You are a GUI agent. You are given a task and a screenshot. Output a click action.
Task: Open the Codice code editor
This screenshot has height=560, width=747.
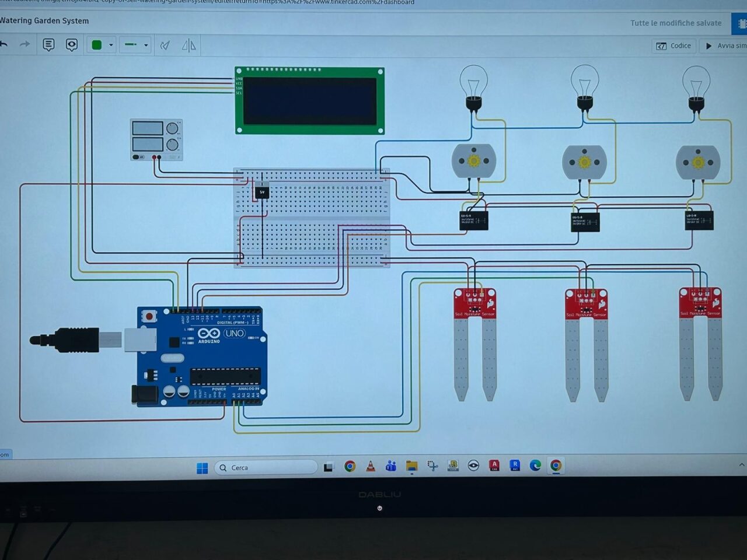tap(673, 45)
